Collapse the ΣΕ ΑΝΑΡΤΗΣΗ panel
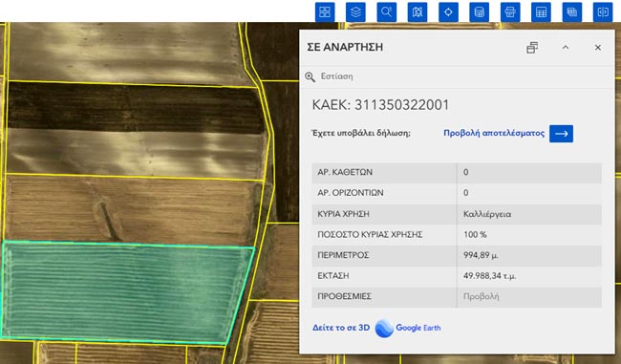This screenshot has height=364, width=621. 566,48
